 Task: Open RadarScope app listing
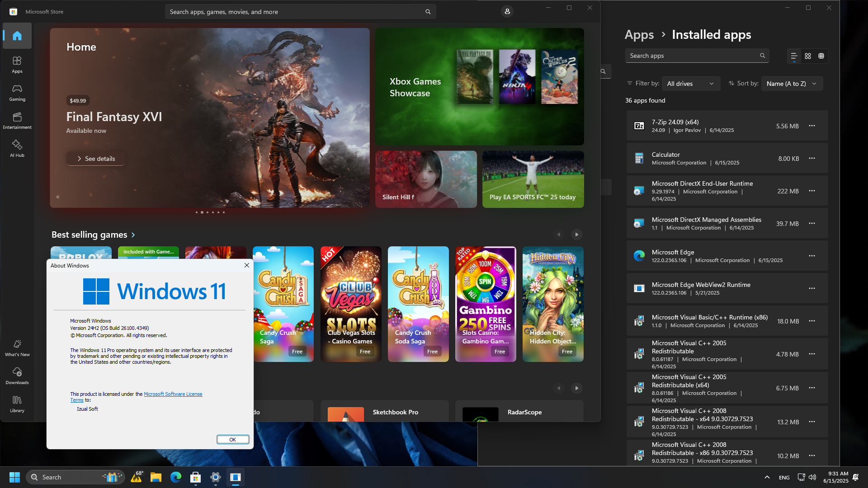[x=519, y=411]
